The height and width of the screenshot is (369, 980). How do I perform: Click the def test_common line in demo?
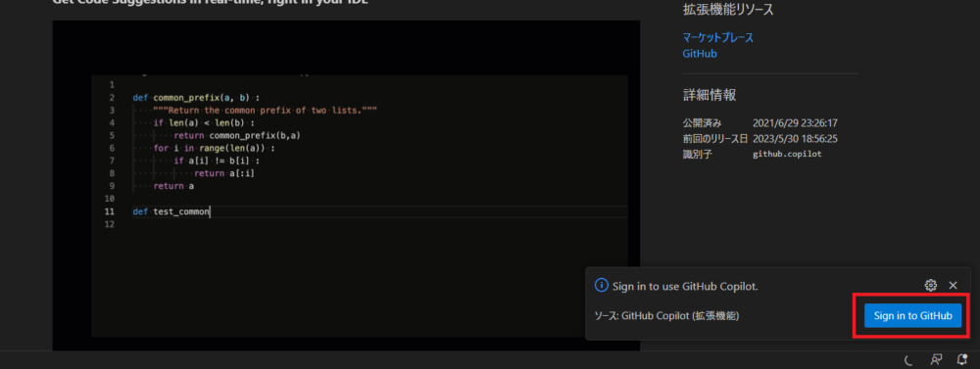171,211
